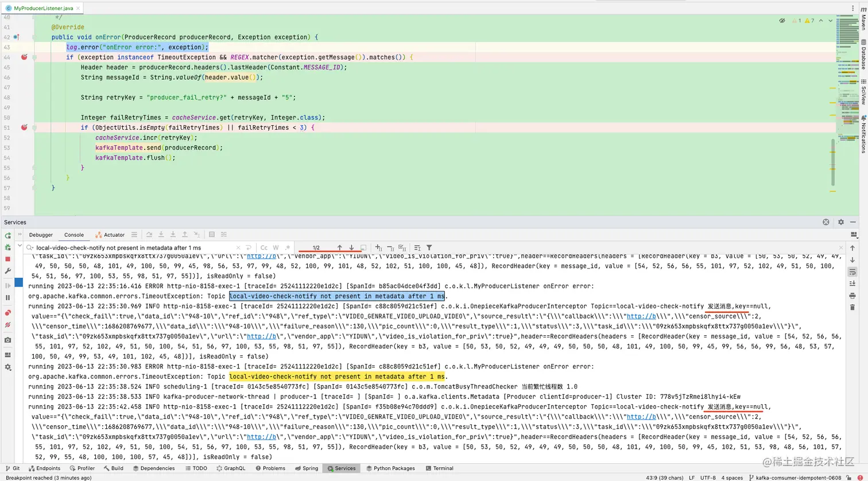
Task: Collapse the onError method fold marker
Action: click(x=35, y=37)
